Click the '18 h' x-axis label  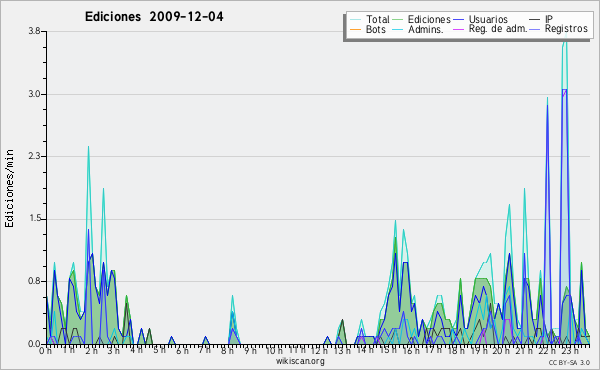click(456, 350)
